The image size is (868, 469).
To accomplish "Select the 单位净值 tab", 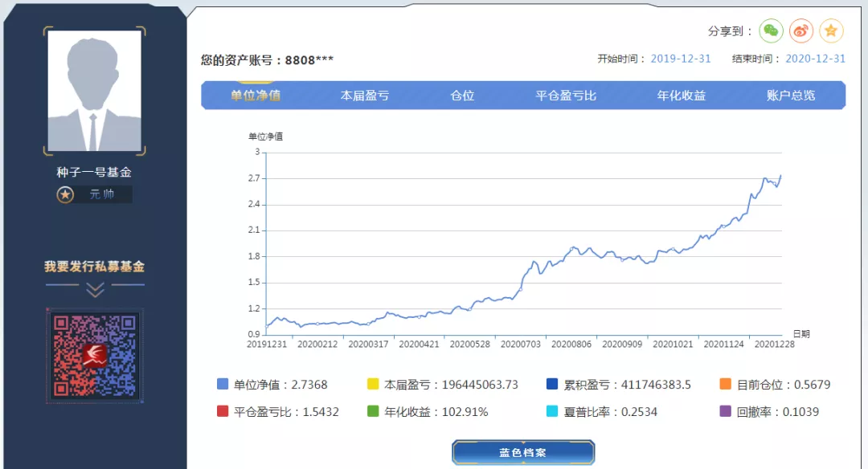I will (x=256, y=96).
